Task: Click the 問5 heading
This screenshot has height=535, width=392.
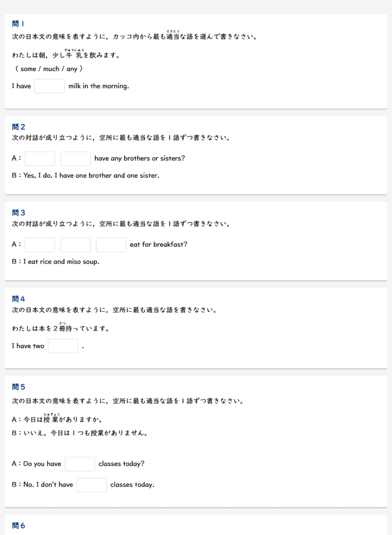Action: (19, 387)
